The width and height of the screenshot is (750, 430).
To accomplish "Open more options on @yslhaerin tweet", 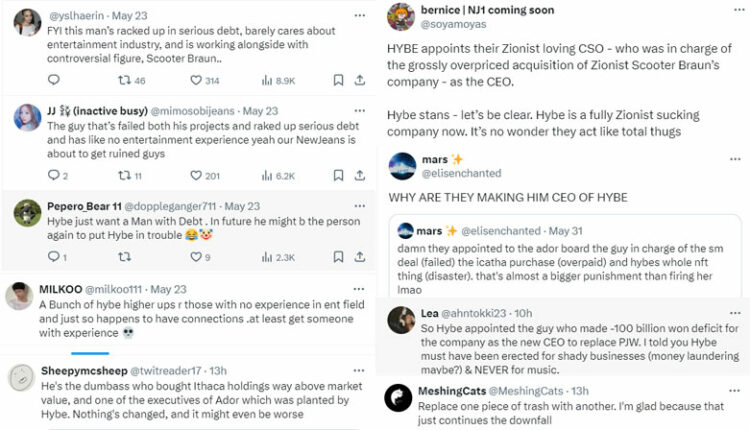I will click(361, 16).
